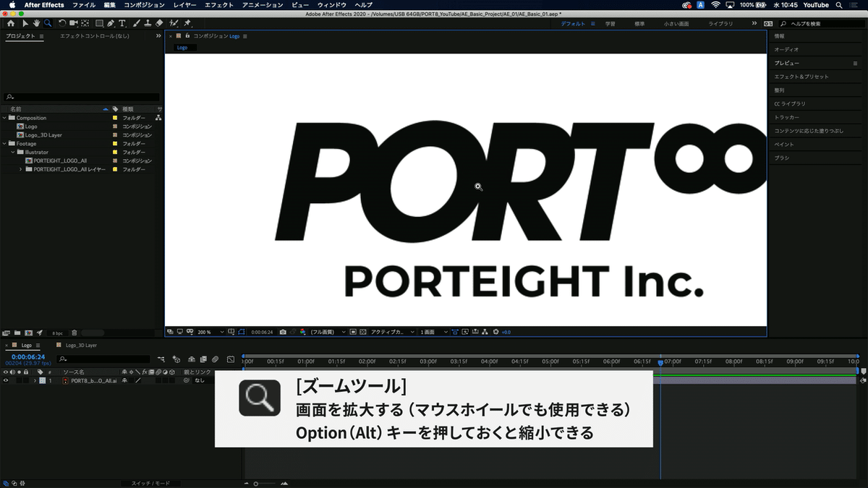
Task: Select the Home icon in toolbar
Action: (x=11, y=23)
